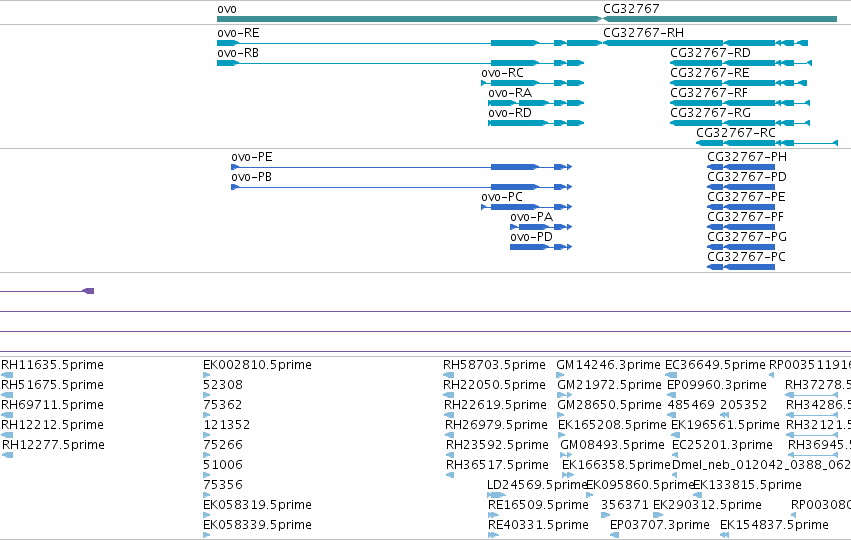
Task: Select EK154837.5prime EST label
Action: pyautogui.click(x=774, y=526)
